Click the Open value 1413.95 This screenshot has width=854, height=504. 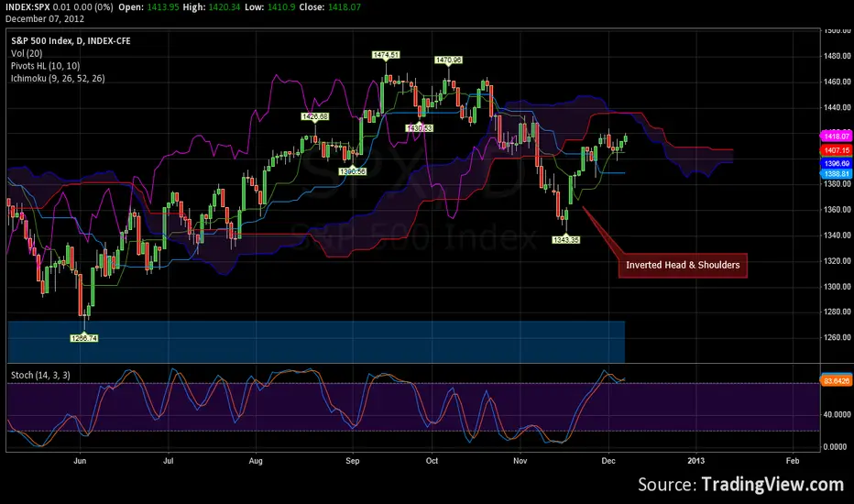coord(163,7)
